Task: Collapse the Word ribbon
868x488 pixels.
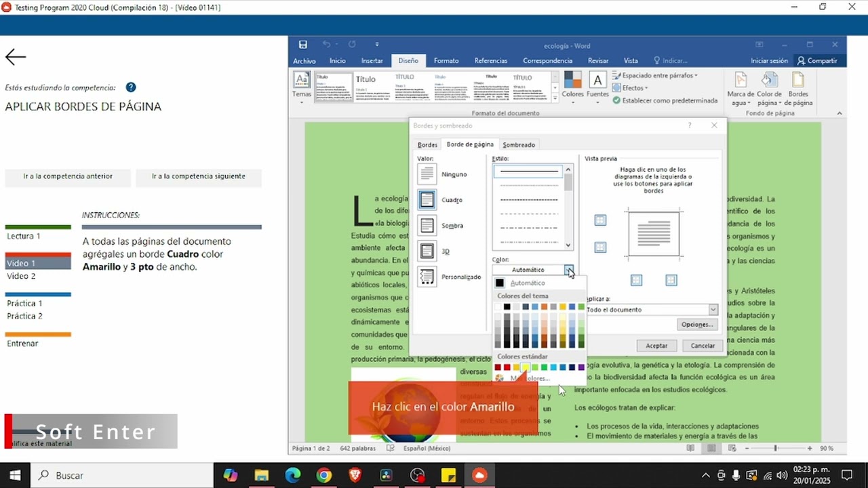Action: click(x=839, y=113)
